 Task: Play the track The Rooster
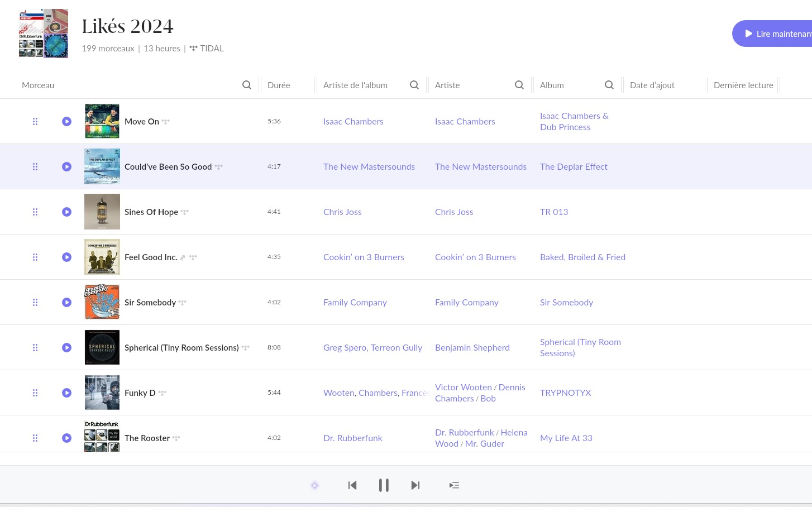66,438
